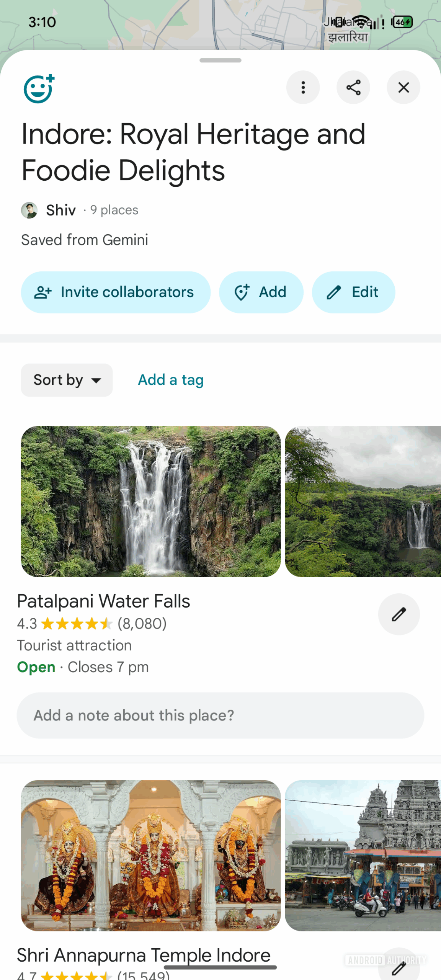
Task: Tap the emoji reaction icon with plus
Action: pyautogui.click(x=39, y=89)
